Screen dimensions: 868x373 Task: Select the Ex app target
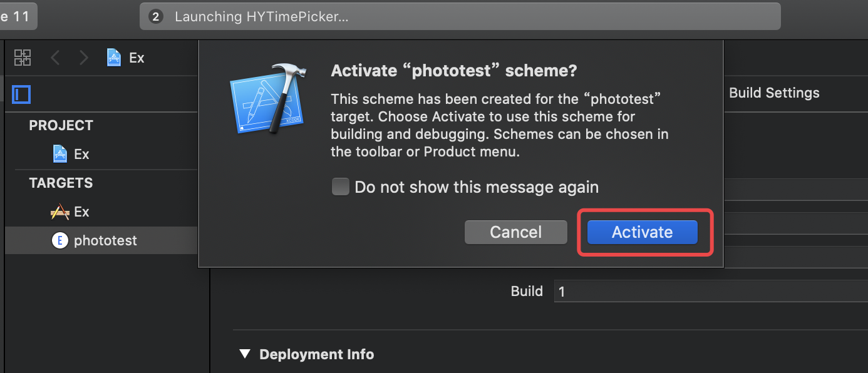(x=81, y=212)
